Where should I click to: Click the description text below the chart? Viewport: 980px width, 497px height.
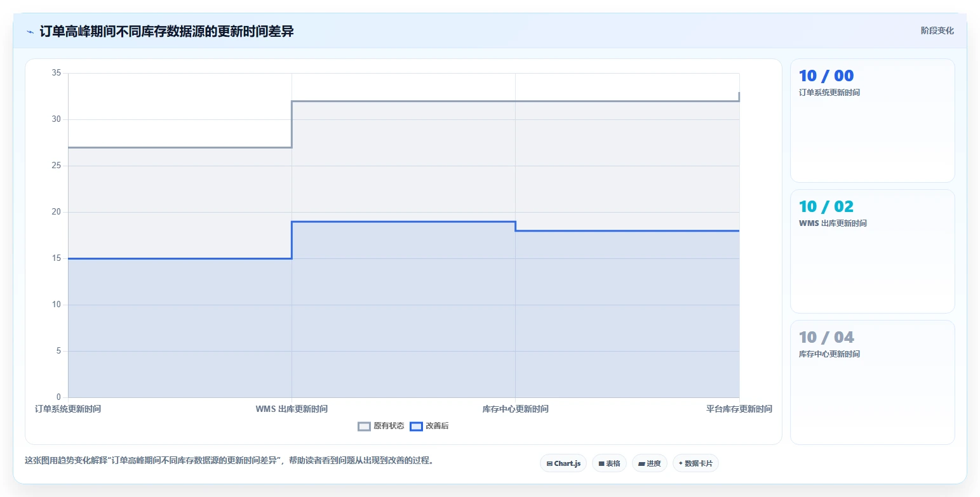229,461
